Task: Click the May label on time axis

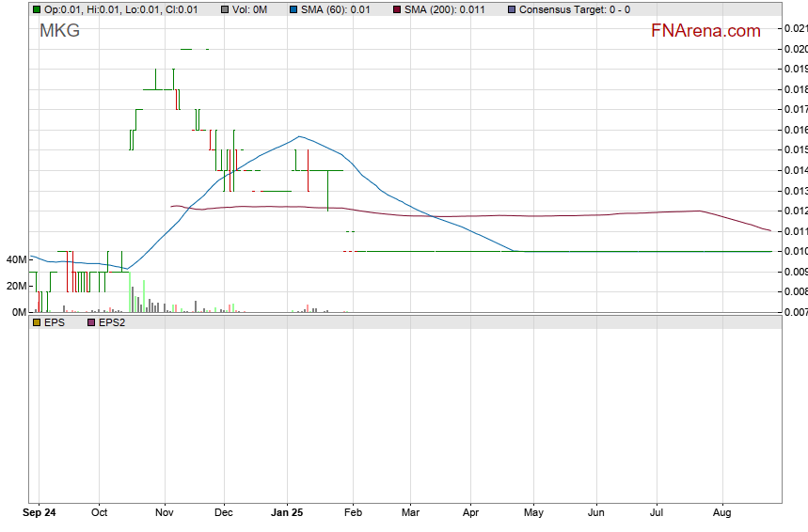Action: click(x=532, y=513)
